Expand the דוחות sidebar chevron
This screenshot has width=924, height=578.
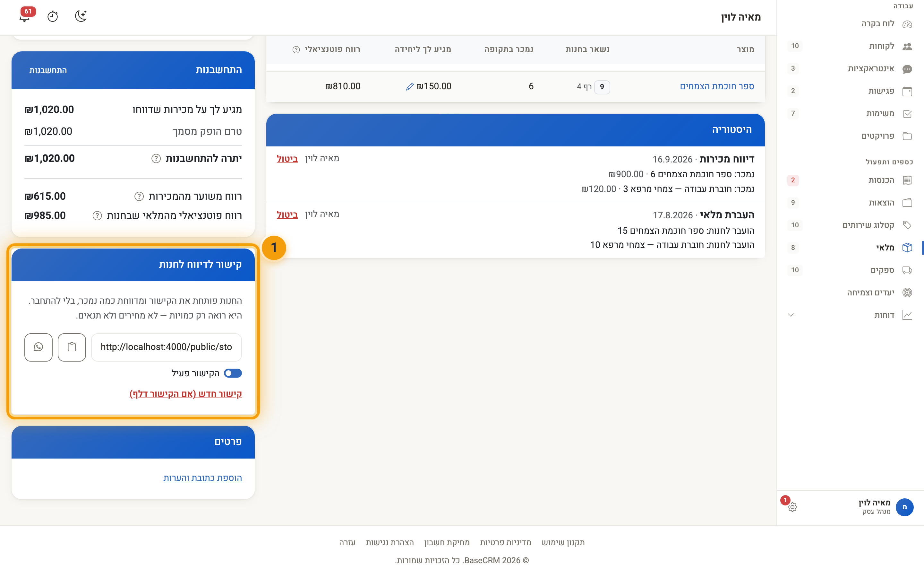click(x=791, y=315)
